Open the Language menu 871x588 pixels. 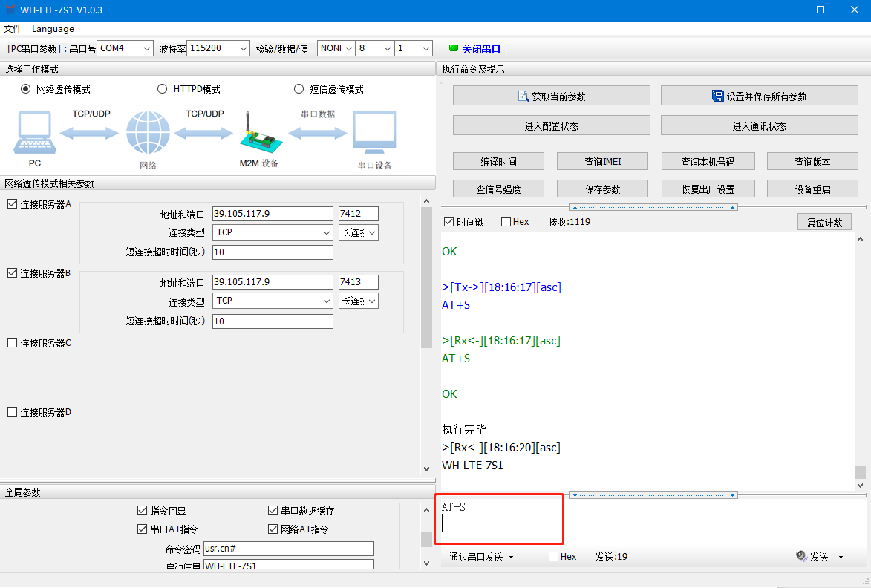[x=53, y=29]
